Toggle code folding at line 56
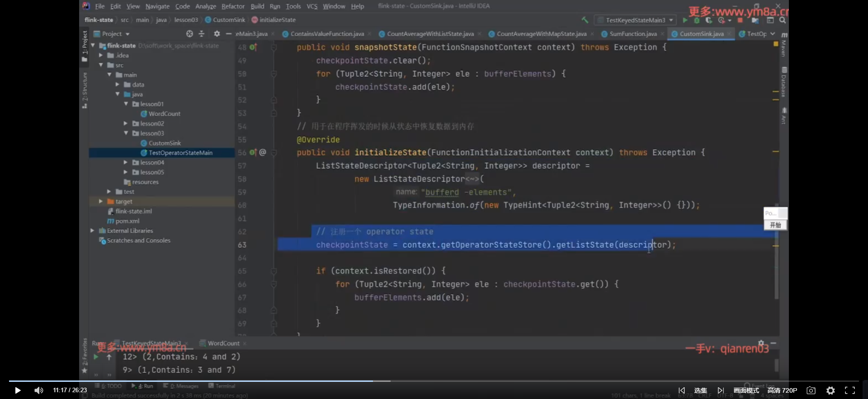Screen dimensions: 868x399 (274, 153)
